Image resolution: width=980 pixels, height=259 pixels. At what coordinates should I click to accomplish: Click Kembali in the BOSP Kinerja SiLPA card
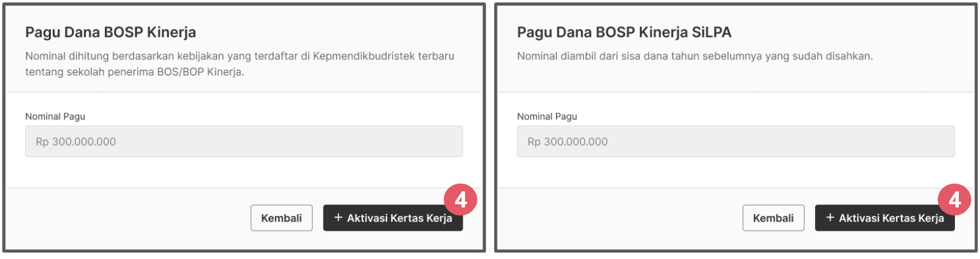click(773, 218)
